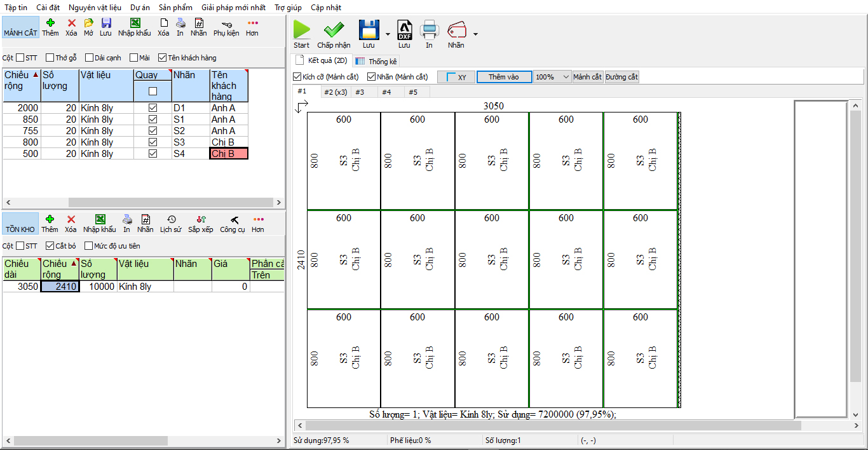
Task: Click the DXF Lưu export icon
Action: click(x=404, y=30)
